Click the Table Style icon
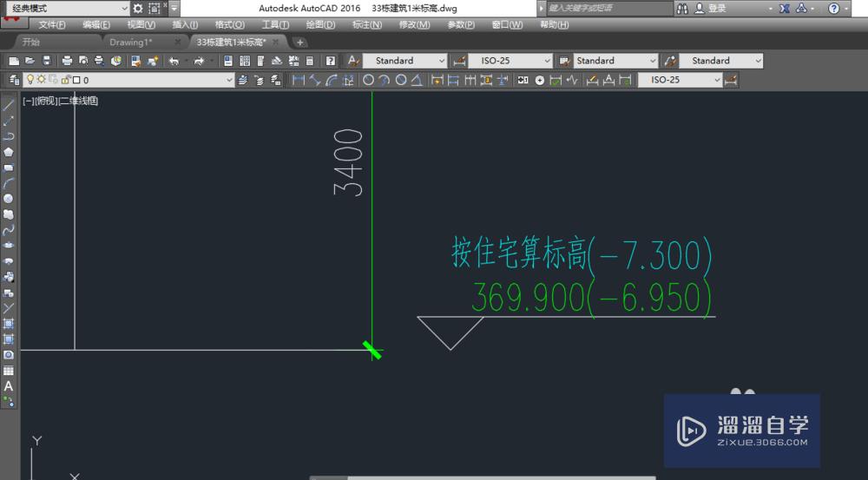Screen dimensions: 868x480 564,61
